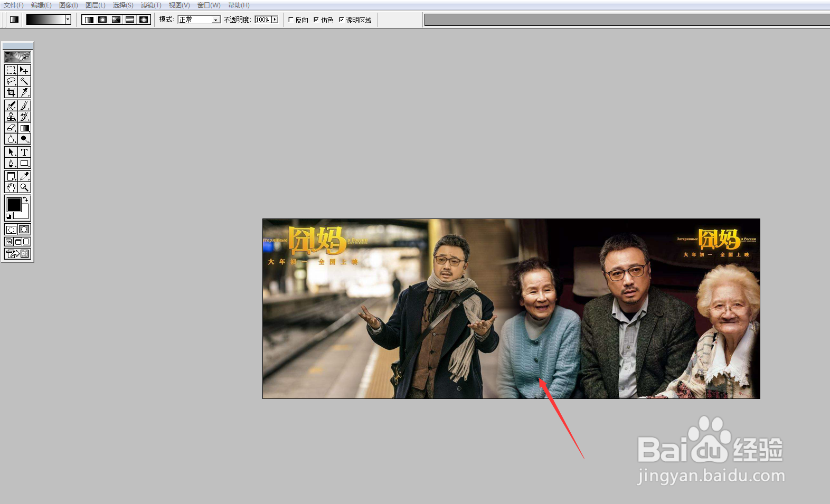Select the History Brush tool
This screenshot has width=830, height=504.
click(24, 117)
